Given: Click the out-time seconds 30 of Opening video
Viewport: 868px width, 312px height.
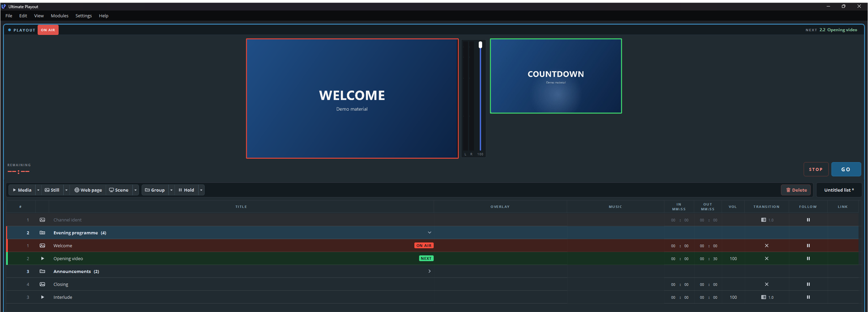Looking at the screenshot, I should click(715, 259).
